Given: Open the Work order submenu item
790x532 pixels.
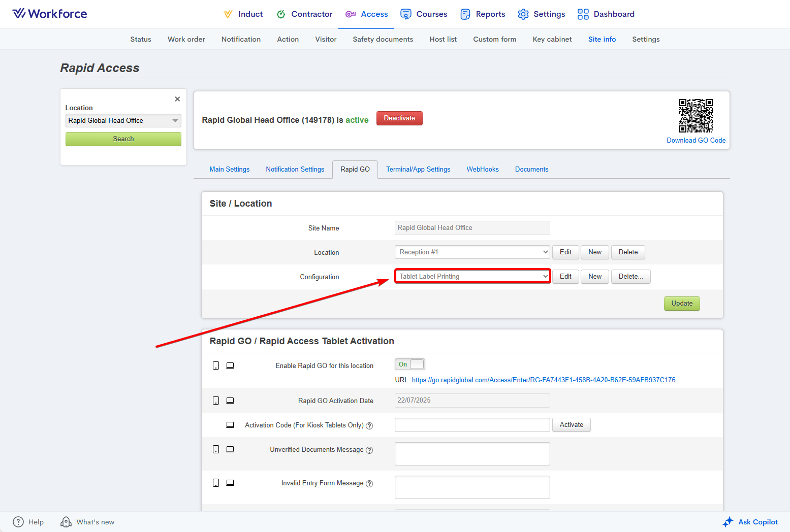Looking at the screenshot, I should pos(186,39).
